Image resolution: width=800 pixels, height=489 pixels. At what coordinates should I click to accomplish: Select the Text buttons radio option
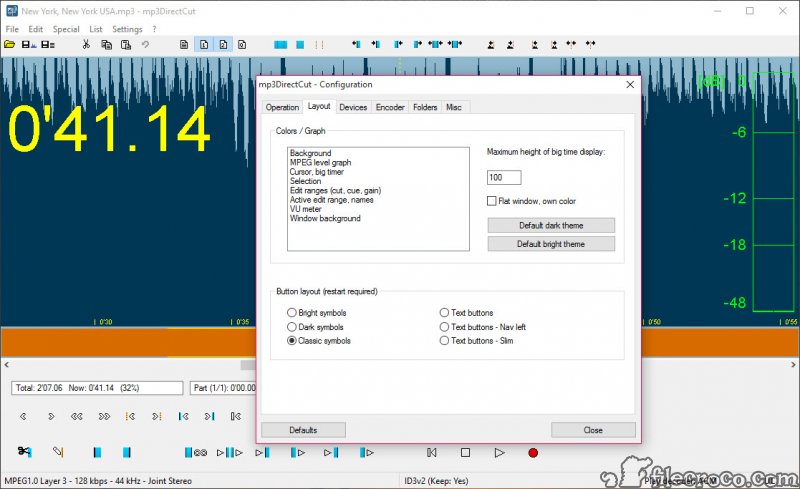[444, 312]
